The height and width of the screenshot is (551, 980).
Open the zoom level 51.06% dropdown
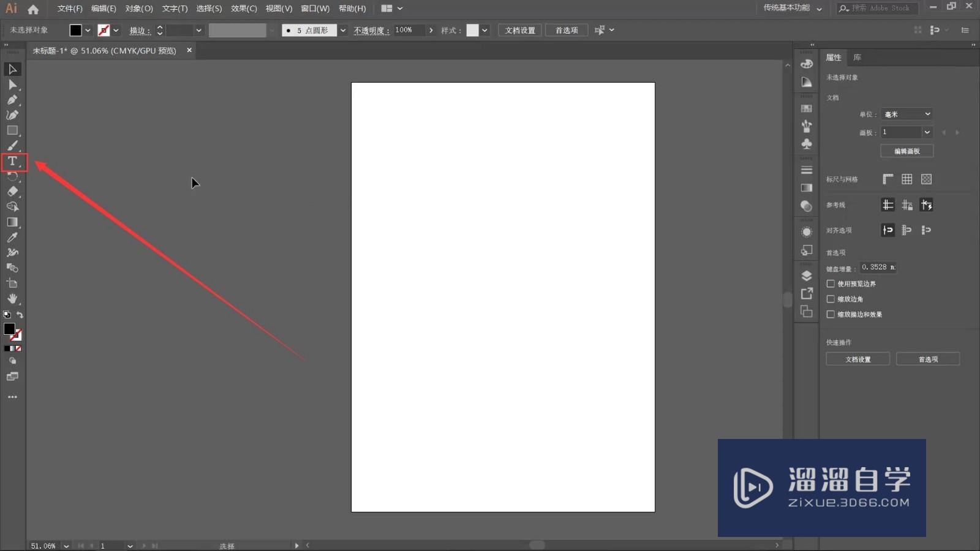click(66, 545)
